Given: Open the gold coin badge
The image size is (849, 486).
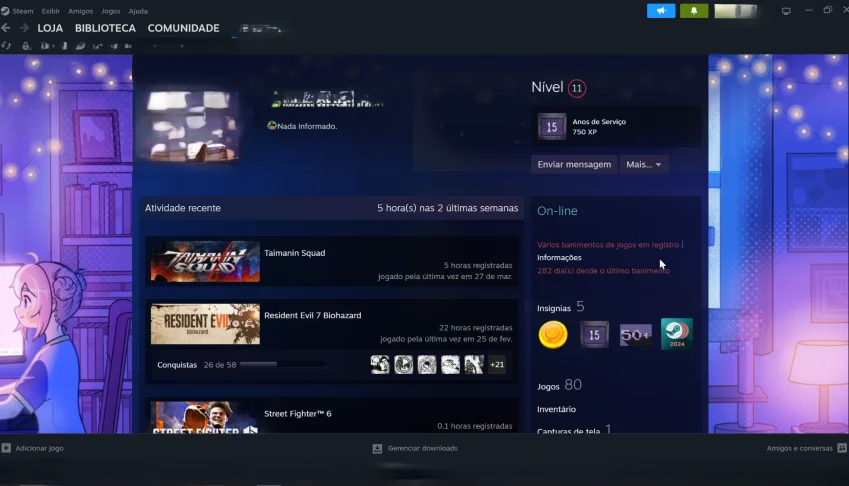Looking at the screenshot, I should click(x=553, y=334).
